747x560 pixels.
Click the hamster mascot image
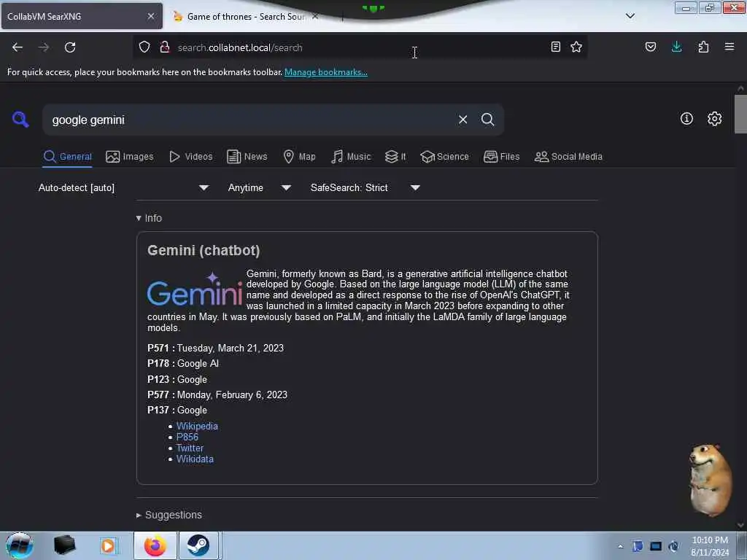click(711, 480)
